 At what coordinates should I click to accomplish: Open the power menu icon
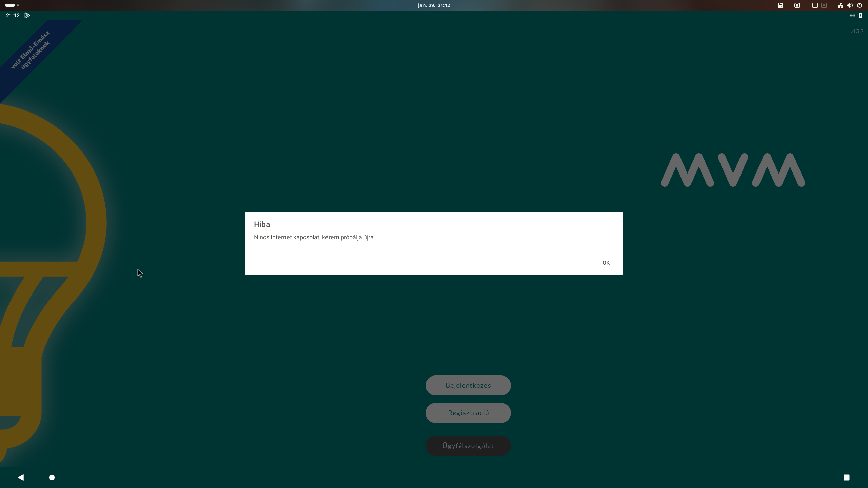(x=860, y=5)
